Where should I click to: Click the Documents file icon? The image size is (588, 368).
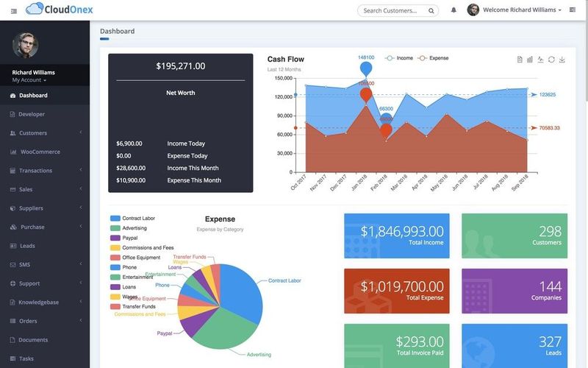click(x=12, y=339)
